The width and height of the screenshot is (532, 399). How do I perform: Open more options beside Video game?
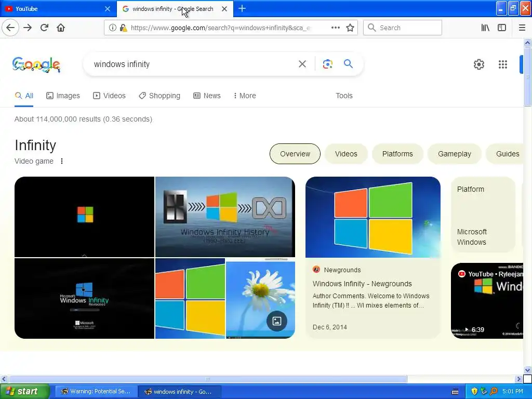click(x=62, y=161)
